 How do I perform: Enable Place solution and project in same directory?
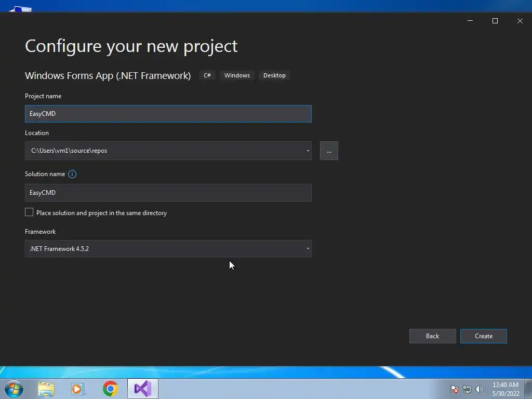coord(29,212)
